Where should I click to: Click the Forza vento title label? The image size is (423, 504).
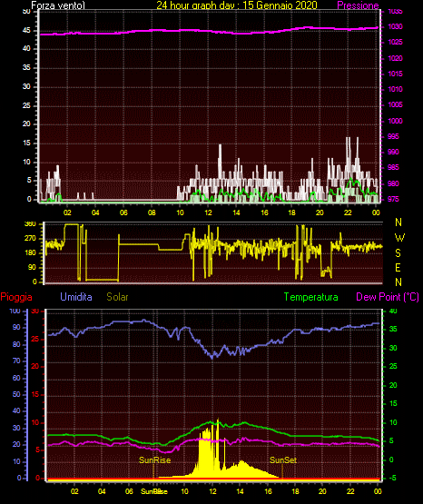point(58,5)
